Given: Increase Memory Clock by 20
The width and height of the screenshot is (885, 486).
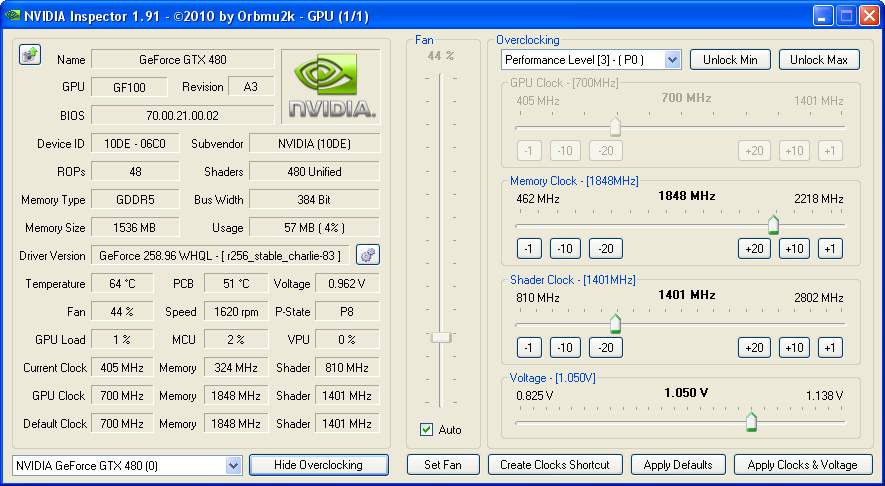Looking at the screenshot, I should [754, 249].
